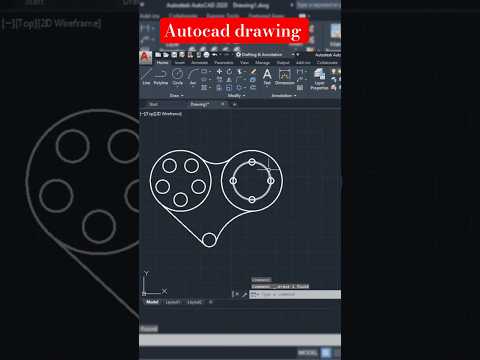Select the Arc tool
The image size is (480, 360).
193,77
